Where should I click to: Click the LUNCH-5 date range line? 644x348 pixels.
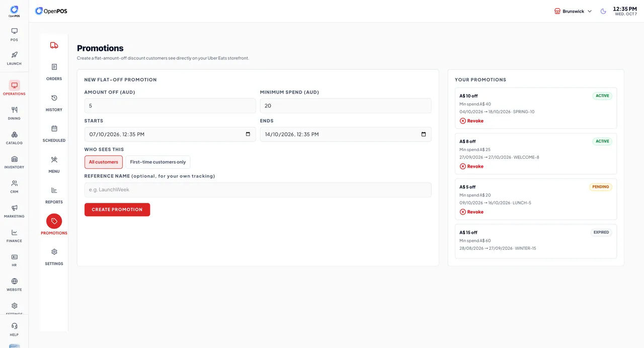(495, 203)
